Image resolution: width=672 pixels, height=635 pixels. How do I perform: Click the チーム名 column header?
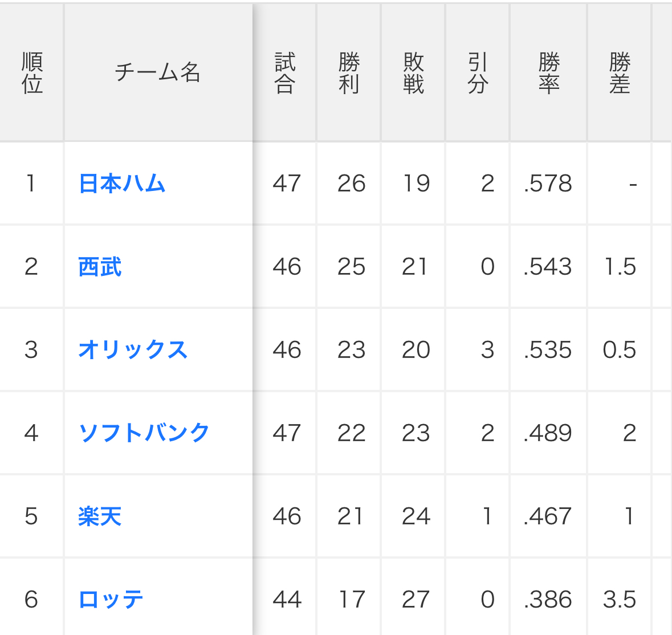click(158, 73)
